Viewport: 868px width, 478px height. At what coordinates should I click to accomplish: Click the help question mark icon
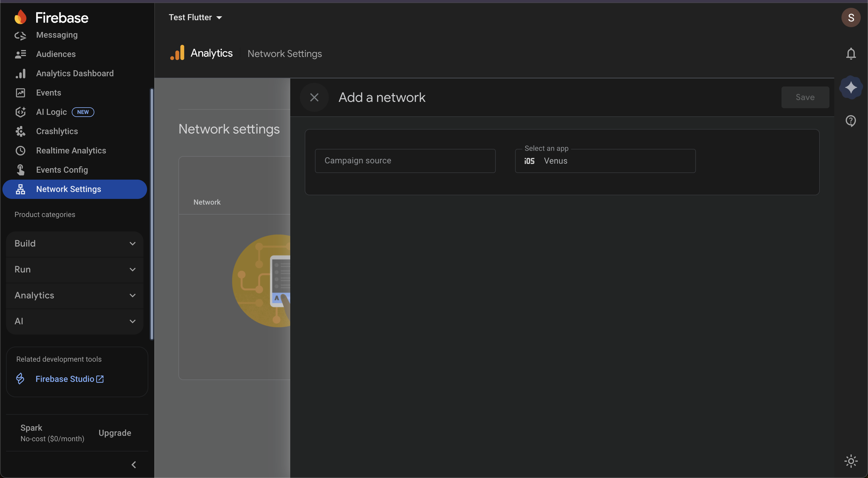pos(851,120)
